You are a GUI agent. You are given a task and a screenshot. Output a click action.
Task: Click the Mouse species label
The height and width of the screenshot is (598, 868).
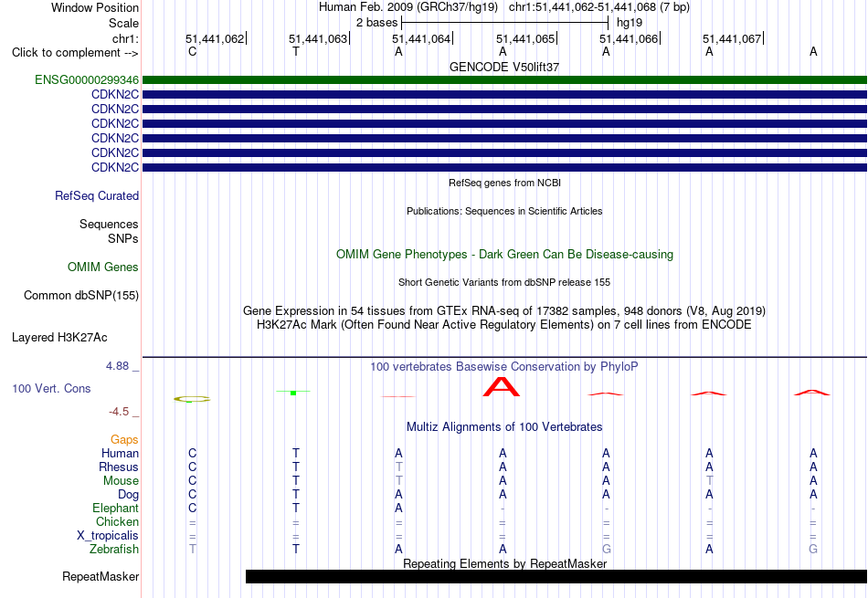pyautogui.click(x=121, y=481)
